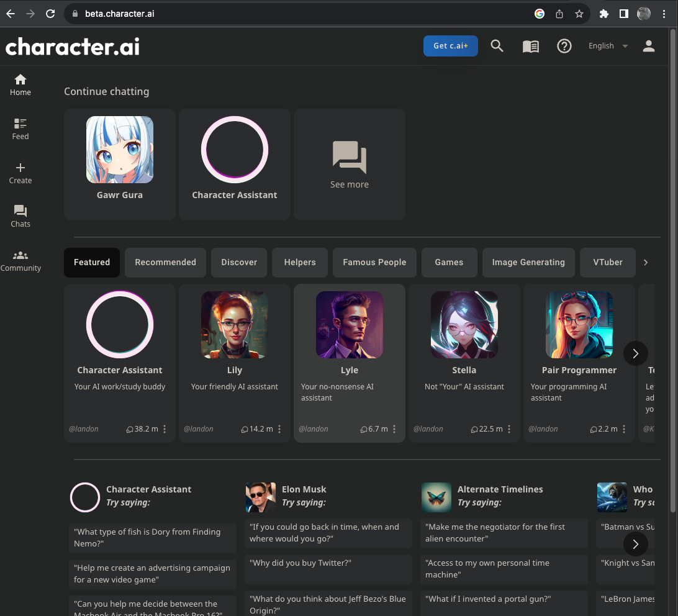The image size is (678, 616).
Task: Continue chatting with Gawr Gura
Action: pyautogui.click(x=120, y=165)
